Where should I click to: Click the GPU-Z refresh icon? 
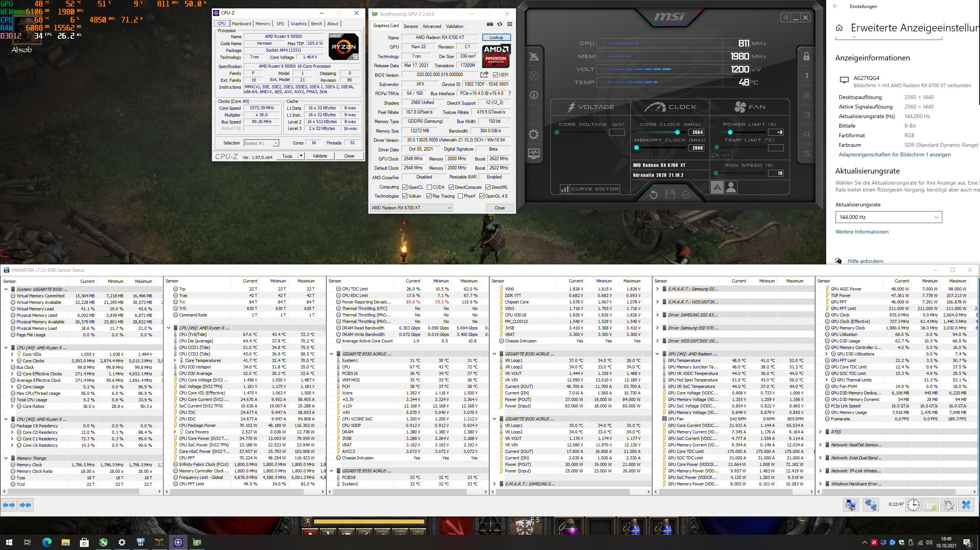[x=500, y=24]
